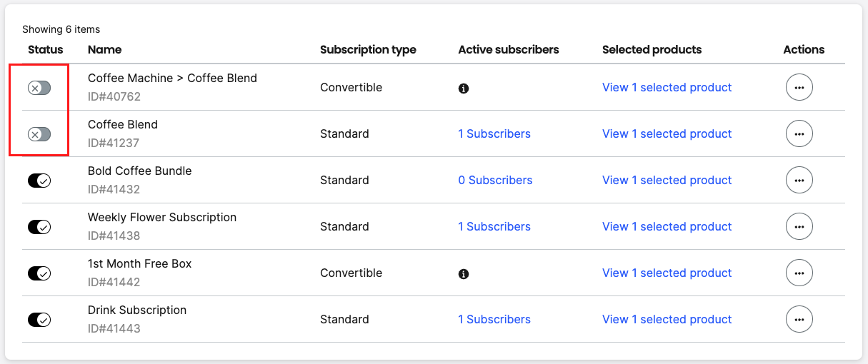Switch off the 1st Month Free Box toggle
868x364 pixels.
[39, 273]
